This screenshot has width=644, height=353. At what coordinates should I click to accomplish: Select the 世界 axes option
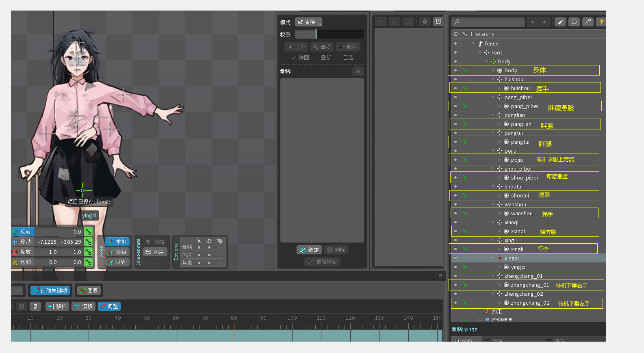coord(117,262)
